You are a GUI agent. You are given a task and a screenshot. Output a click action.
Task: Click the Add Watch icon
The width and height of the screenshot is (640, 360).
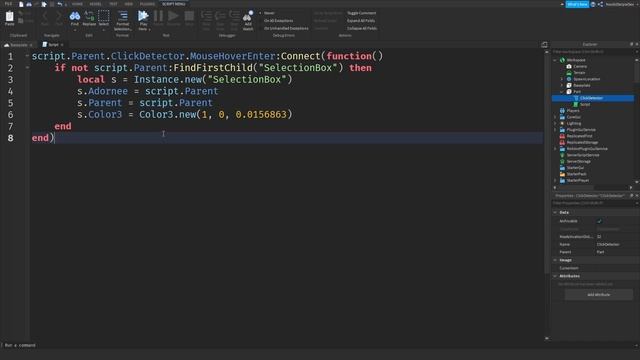coord(248,16)
